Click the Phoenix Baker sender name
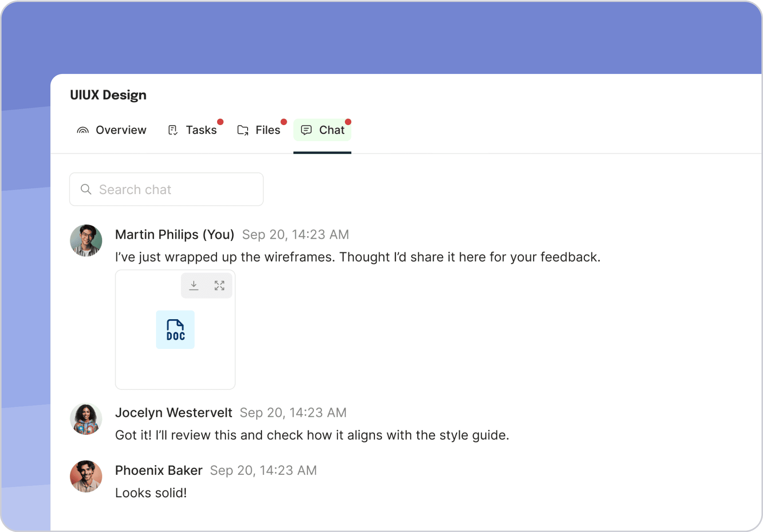The width and height of the screenshot is (763, 532). point(159,471)
